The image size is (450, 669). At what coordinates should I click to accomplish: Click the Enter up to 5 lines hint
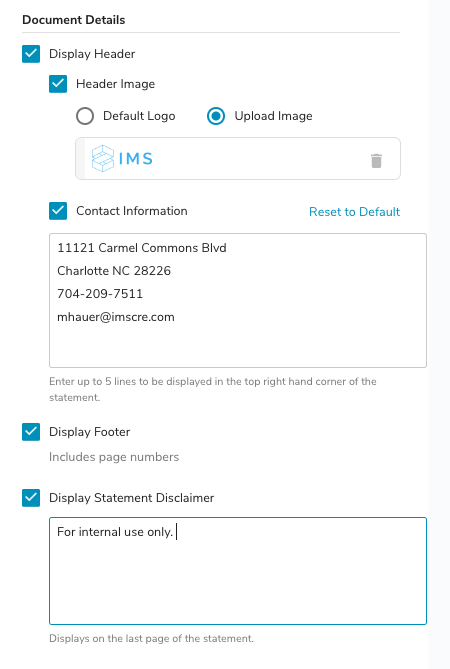[x=213, y=389]
